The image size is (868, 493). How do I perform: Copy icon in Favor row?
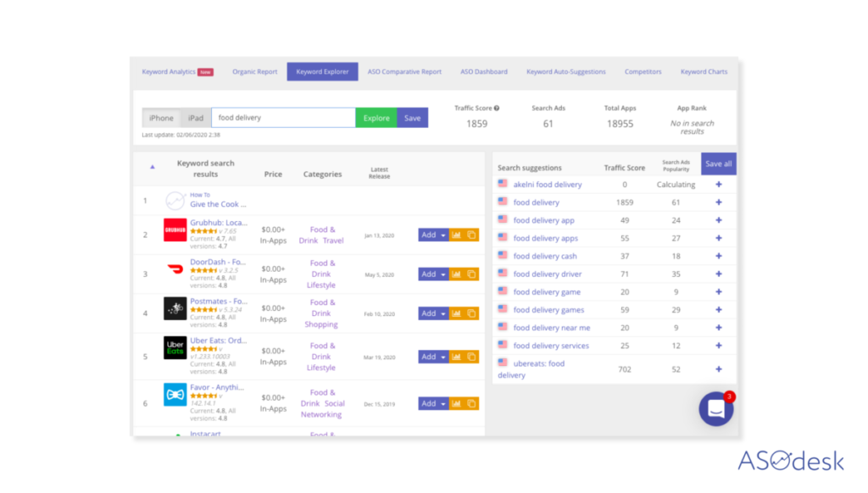471,404
